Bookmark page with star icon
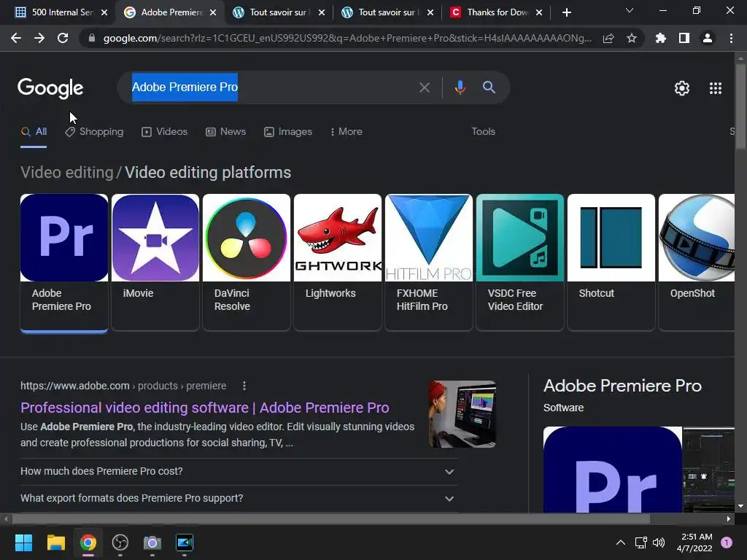The image size is (747, 560). pyautogui.click(x=632, y=38)
